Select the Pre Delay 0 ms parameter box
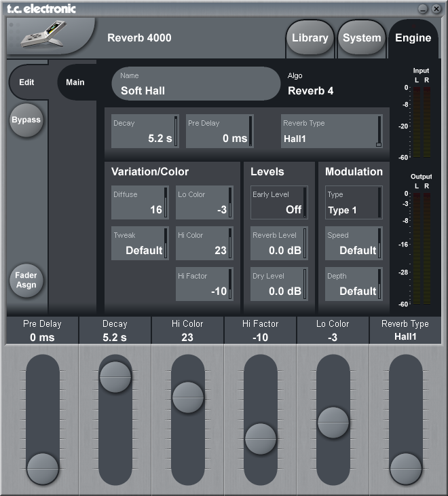 pos(219,131)
